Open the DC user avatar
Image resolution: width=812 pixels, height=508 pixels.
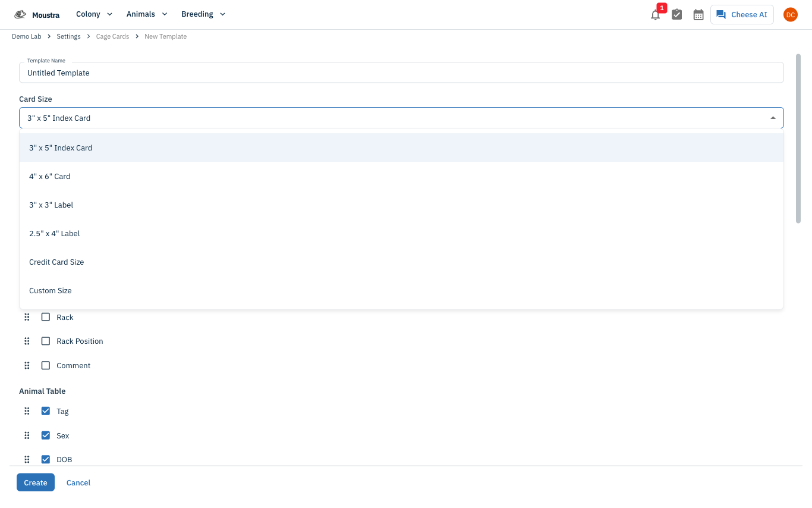tap(791, 15)
